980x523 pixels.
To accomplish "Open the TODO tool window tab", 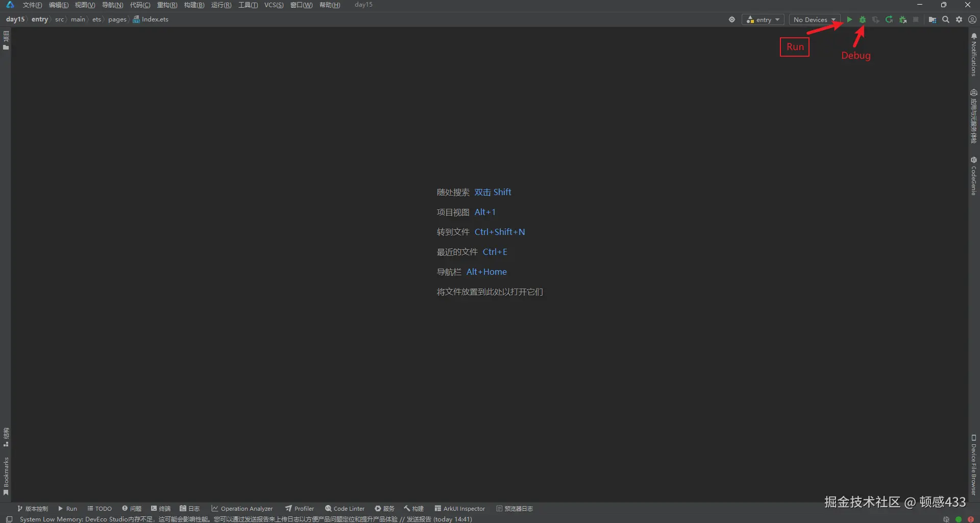I will point(100,509).
